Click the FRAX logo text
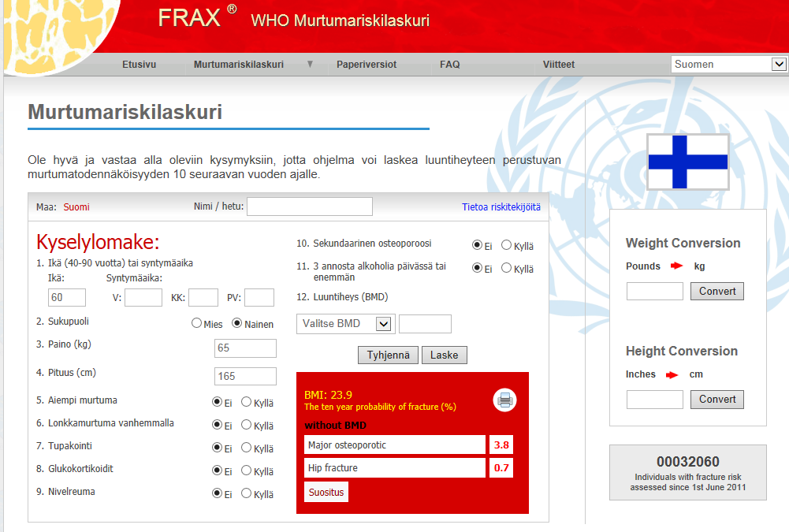The height and width of the screenshot is (532, 789). pyautogui.click(x=189, y=18)
